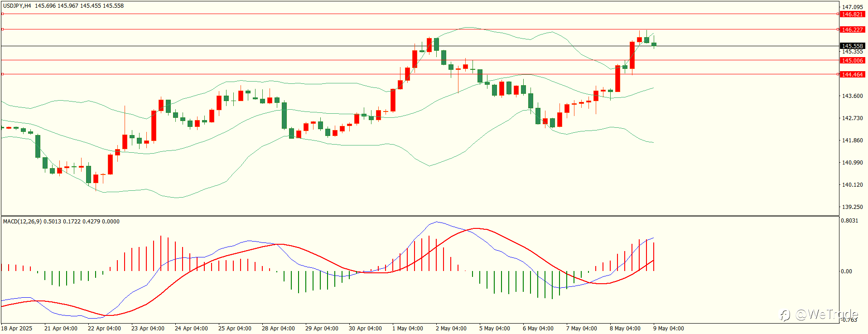868x334 pixels.
Task: Click the 0.8031 MACD scale maximum label
Action: (849, 220)
